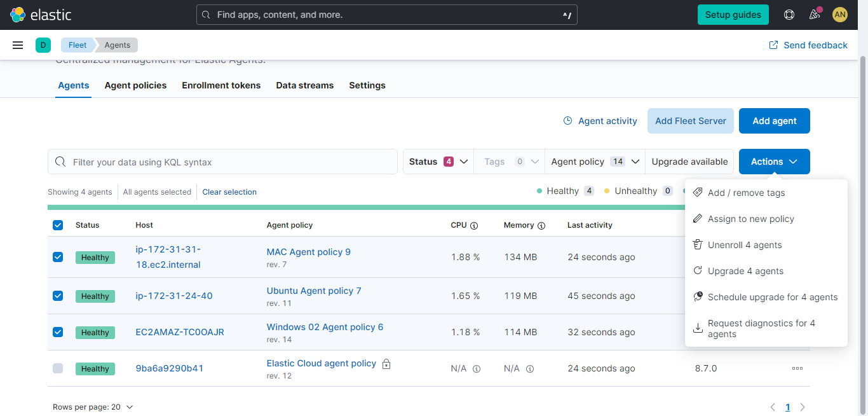This screenshot has height=416, width=868.
Task: Open the Agent activity link
Action: point(600,121)
